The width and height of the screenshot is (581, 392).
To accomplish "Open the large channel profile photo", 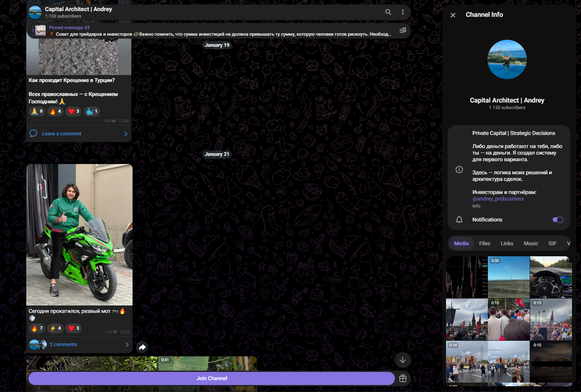I will (x=507, y=59).
